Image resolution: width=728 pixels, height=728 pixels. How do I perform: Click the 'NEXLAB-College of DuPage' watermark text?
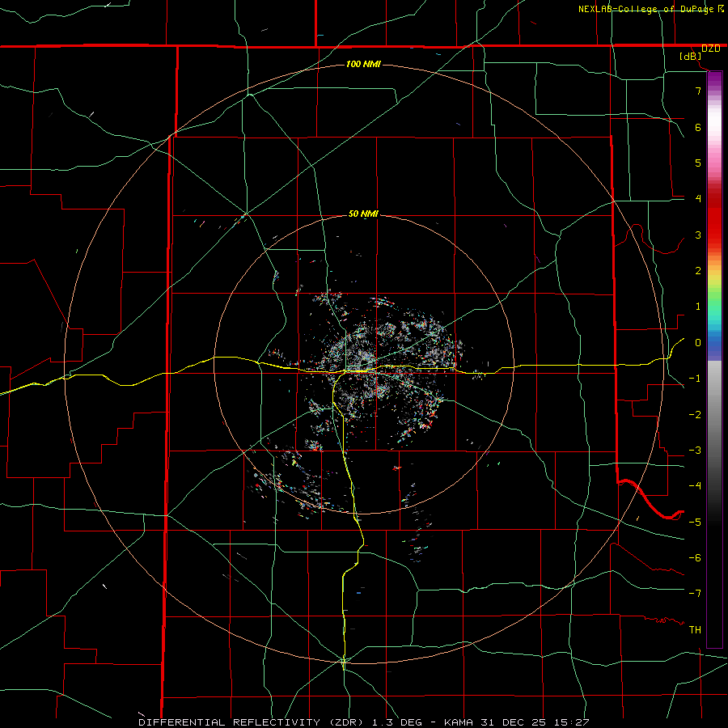tap(646, 9)
